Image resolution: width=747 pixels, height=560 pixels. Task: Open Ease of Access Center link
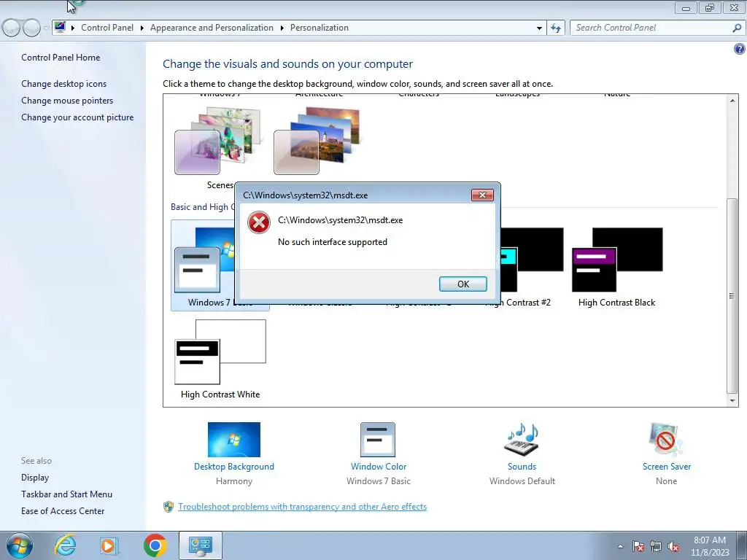click(x=63, y=511)
